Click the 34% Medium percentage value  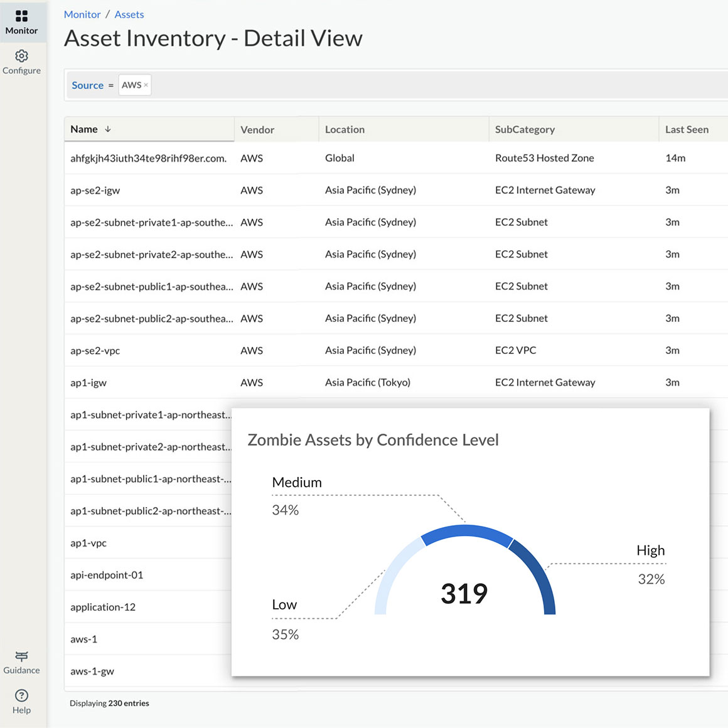pyautogui.click(x=285, y=510)
